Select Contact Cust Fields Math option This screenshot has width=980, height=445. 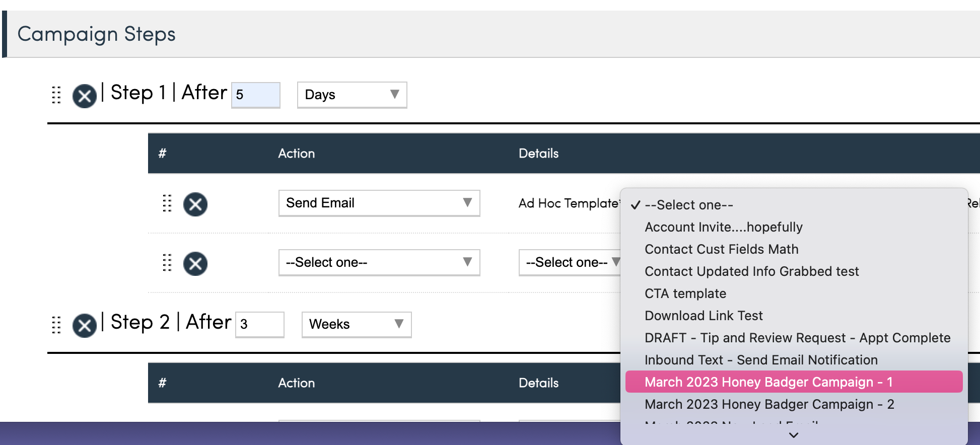coord(721,249)
